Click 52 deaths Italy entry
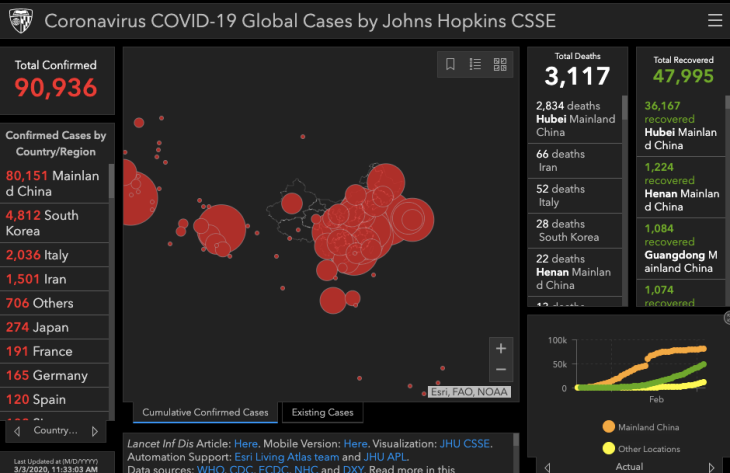 click(x=575, y=196)
